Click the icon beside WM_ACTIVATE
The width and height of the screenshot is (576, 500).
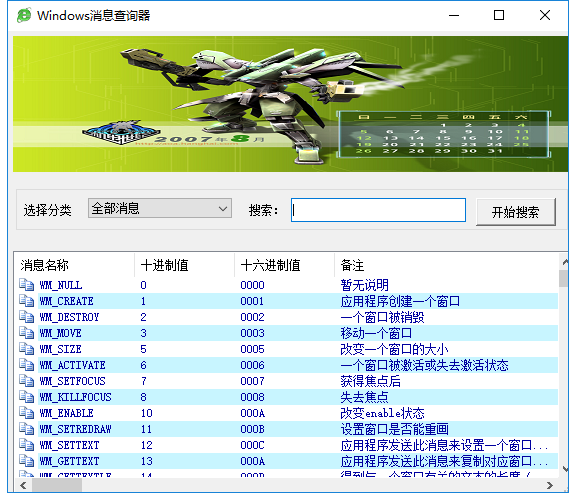click(x=26, y=365)
